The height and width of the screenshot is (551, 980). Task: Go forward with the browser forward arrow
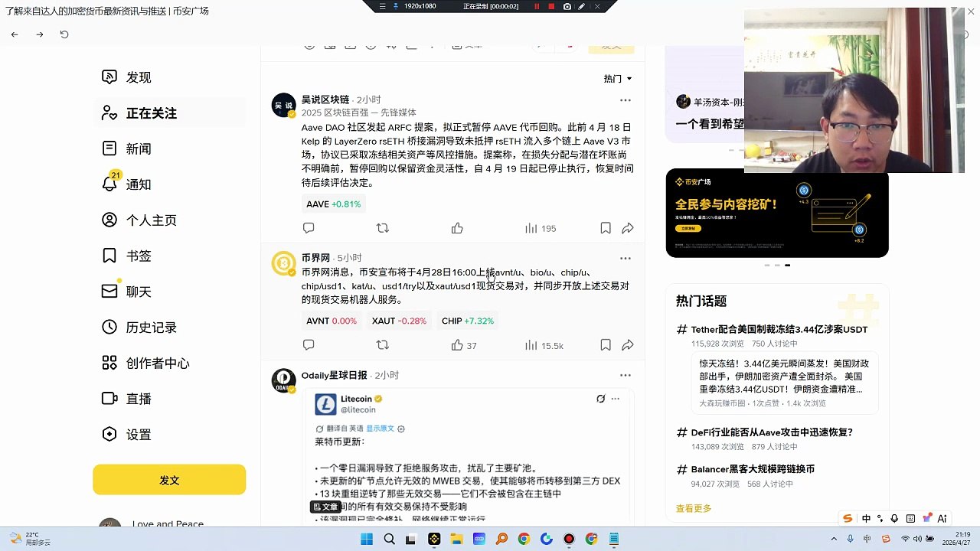coord(40,34)
